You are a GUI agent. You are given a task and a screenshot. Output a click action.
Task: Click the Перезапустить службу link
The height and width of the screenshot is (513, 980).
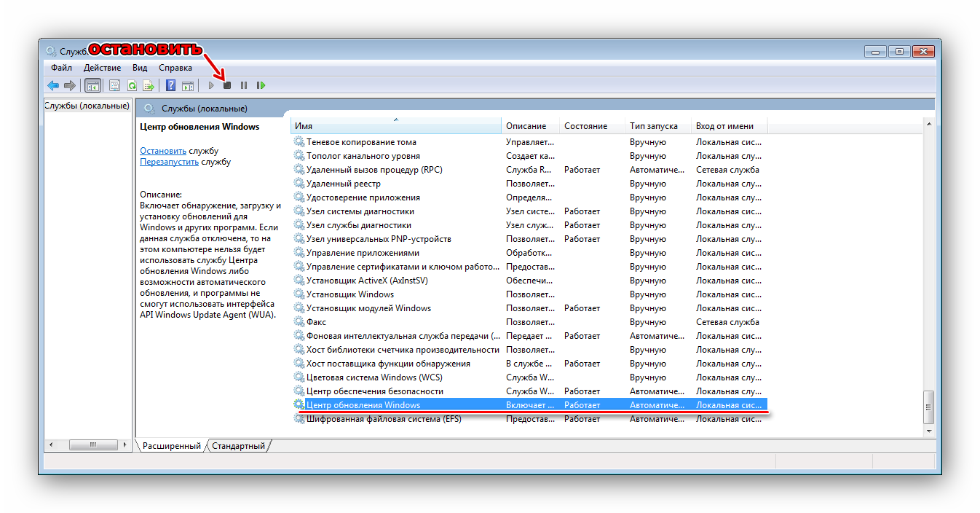[169, 162]
